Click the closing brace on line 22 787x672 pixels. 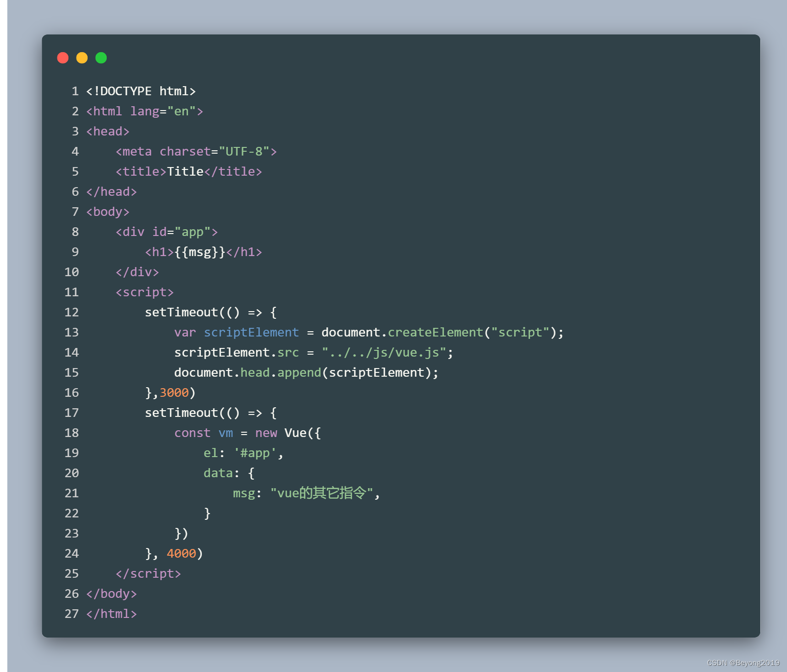[207, 514]
